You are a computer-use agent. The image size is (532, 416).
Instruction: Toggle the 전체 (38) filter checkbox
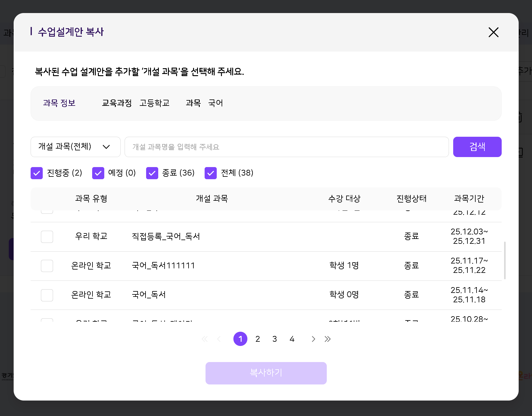point(211,173)
